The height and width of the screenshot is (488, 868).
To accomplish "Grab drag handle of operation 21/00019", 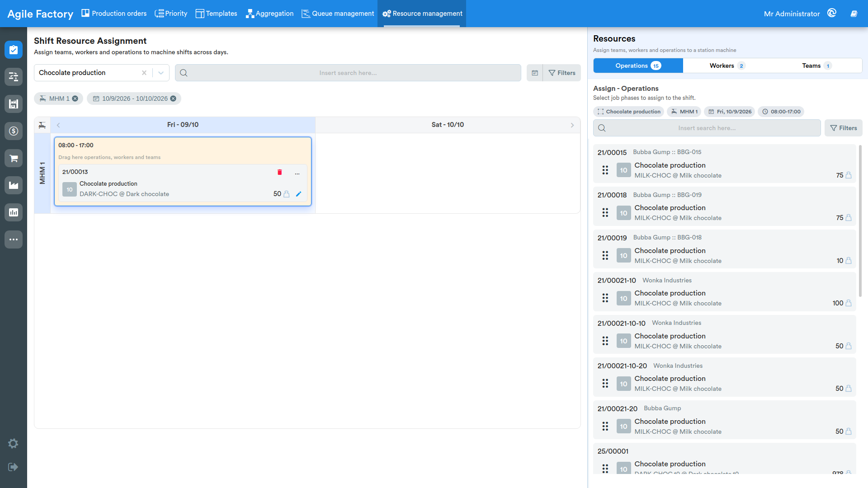I will [x=605, y=256].
